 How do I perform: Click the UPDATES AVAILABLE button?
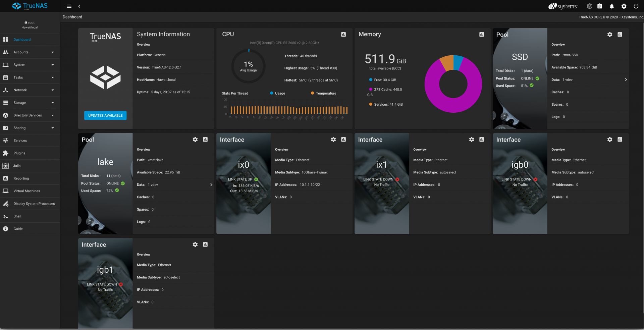click(x=105, y=115)
